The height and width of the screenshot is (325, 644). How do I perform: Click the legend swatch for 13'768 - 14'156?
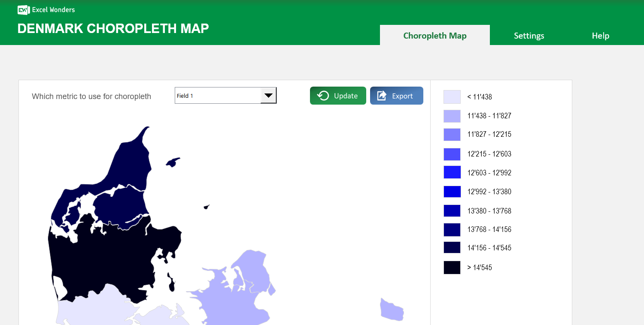452,229
